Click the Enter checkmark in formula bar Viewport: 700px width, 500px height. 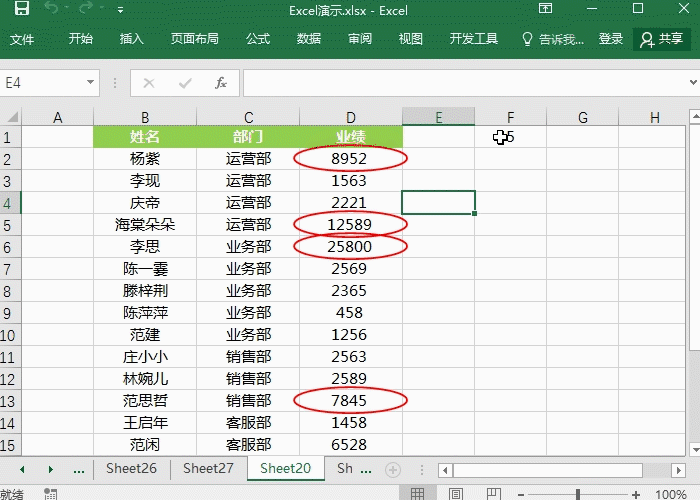click(185, 83)
